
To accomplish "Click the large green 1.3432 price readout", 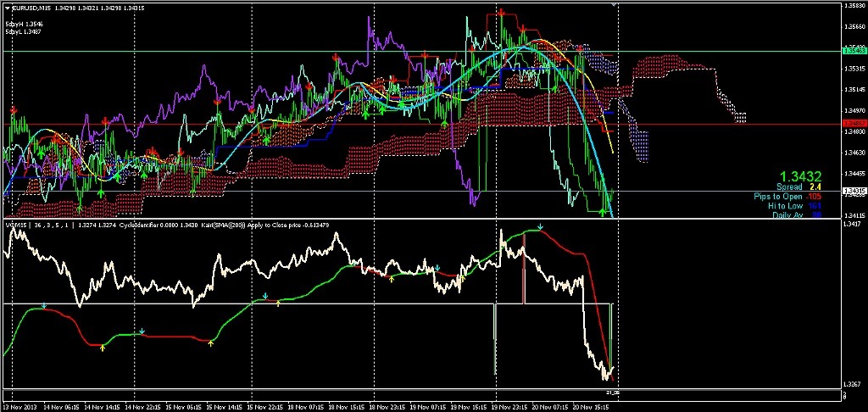I will coord(800,176).
